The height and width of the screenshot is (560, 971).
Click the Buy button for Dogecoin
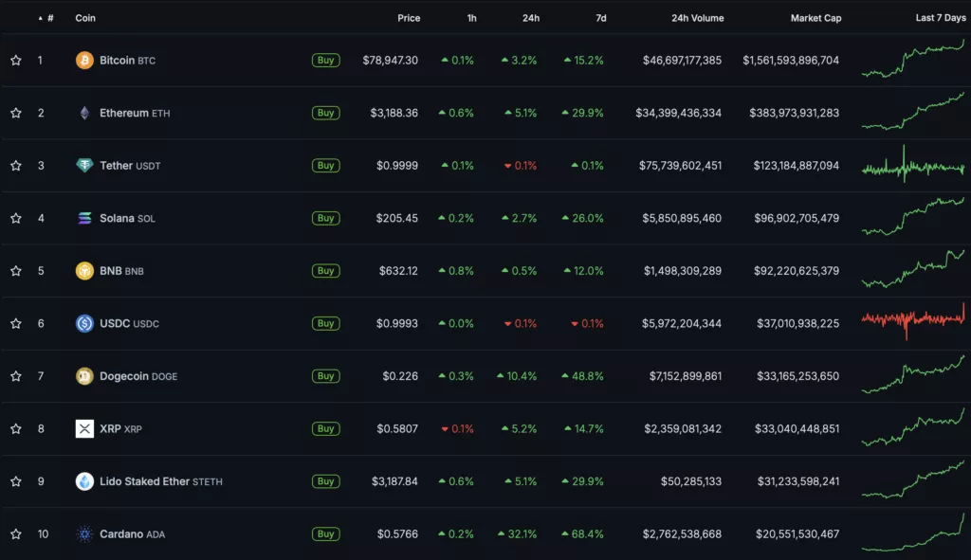326,375
